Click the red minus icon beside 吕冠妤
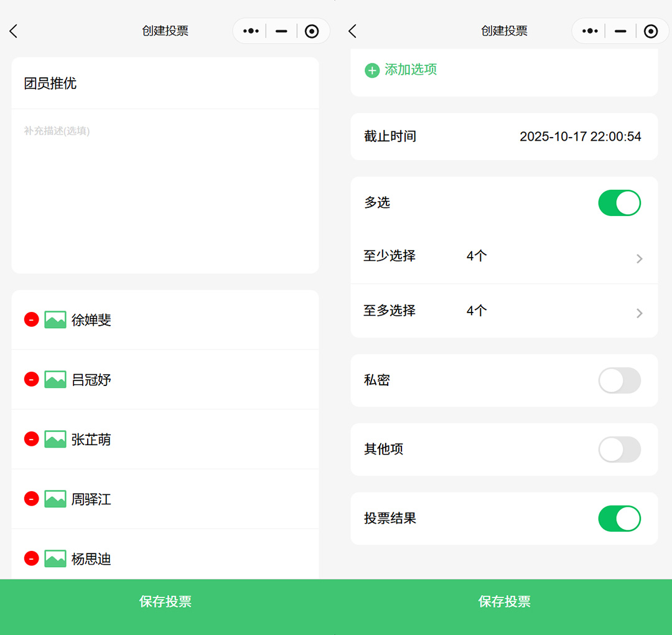This screenshot has height=635, width=672. pyautogui.click(x=32, y=379)
